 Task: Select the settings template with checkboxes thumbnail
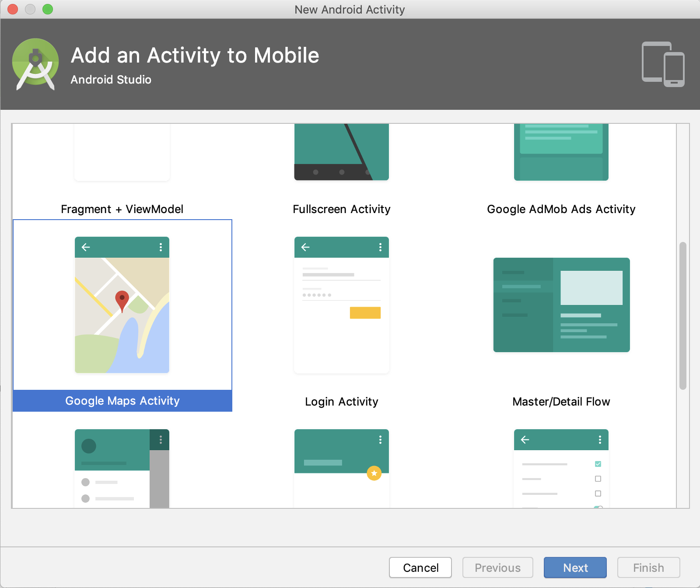(x=561, y=469)
